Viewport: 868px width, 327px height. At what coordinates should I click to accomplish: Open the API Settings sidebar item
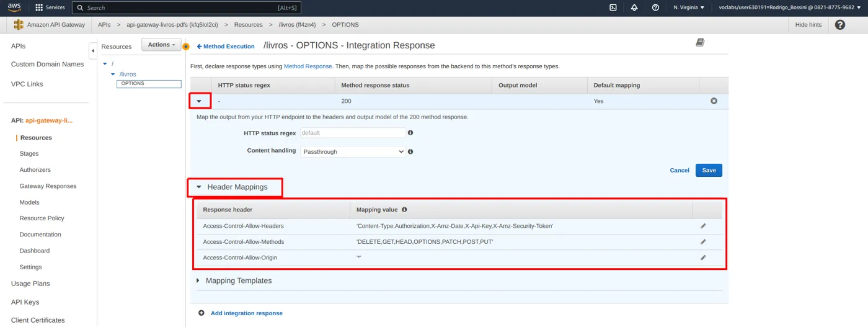31,267
